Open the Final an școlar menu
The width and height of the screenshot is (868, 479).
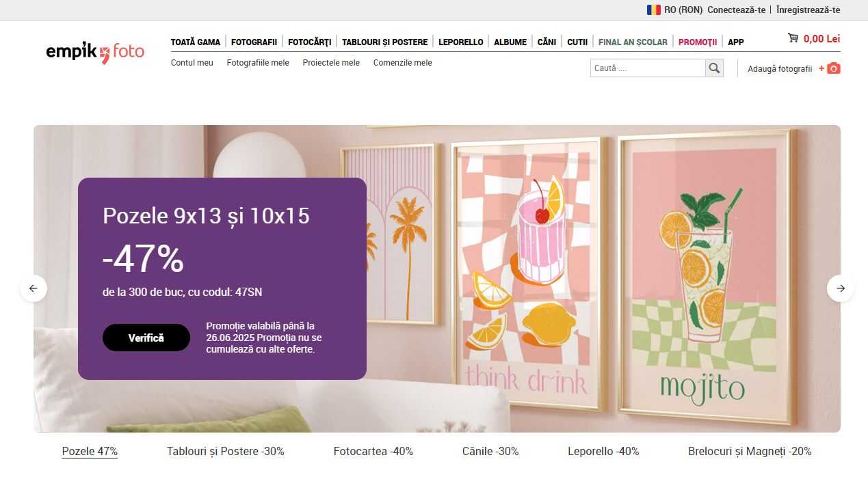tap(633, 42)
